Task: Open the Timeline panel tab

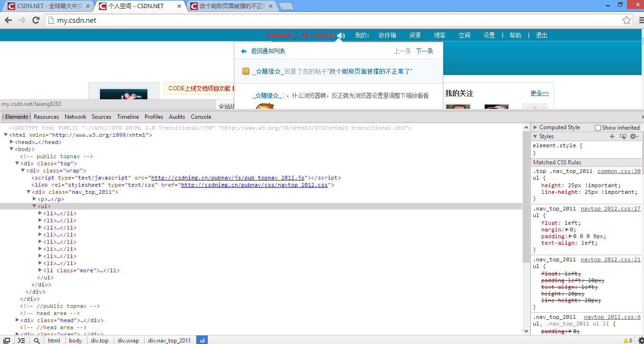Action: tap(128, 117)
